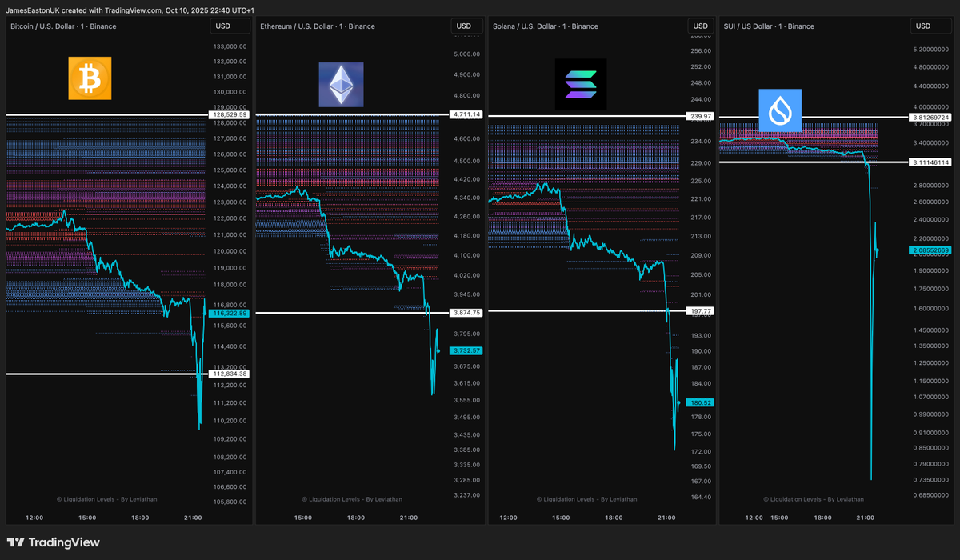Image resolution: width=960 pixels, height=560 pixels.
Task: Click the current Bitcoin price tag 116,922.89
Action: (x=229, y=314)
